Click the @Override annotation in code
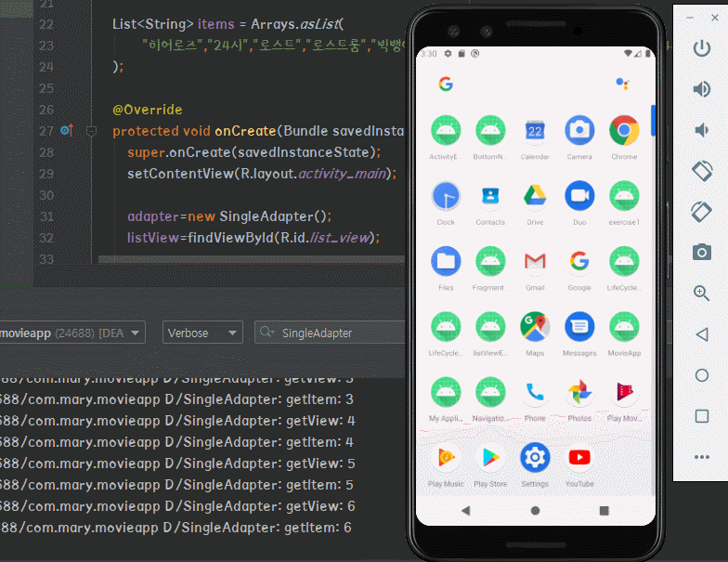 147,110
